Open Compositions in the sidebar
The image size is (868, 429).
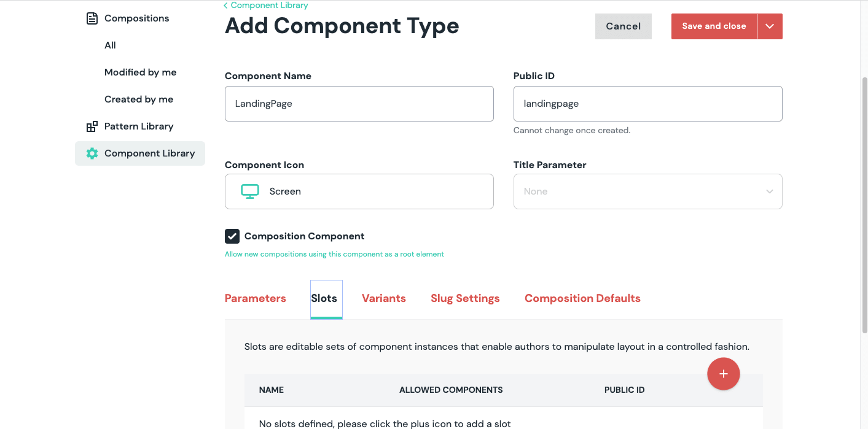click(136, 18)
